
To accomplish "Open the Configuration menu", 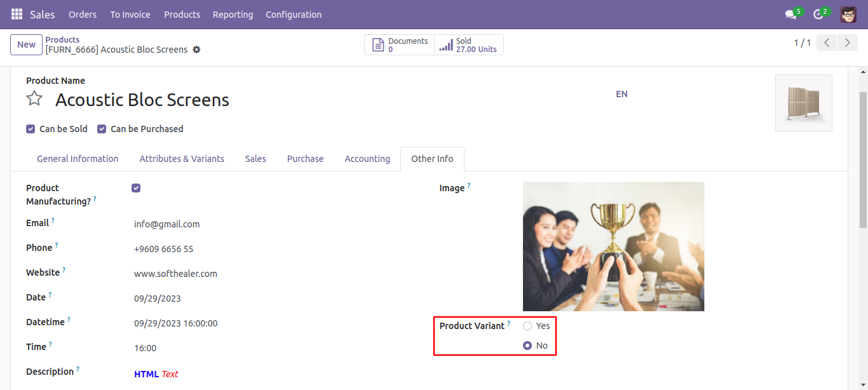I will pyautogui.click(x=294, y=14).
